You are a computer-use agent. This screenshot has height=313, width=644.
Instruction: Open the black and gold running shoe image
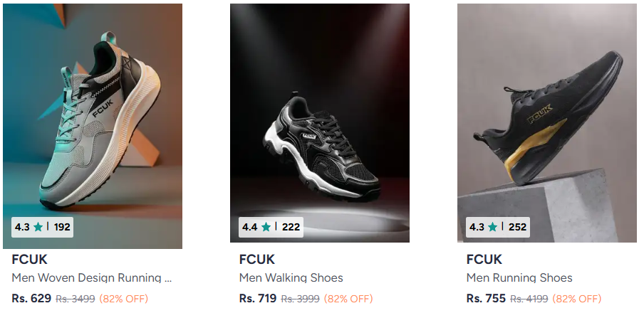pyautogui.click(x=547, y=123)
